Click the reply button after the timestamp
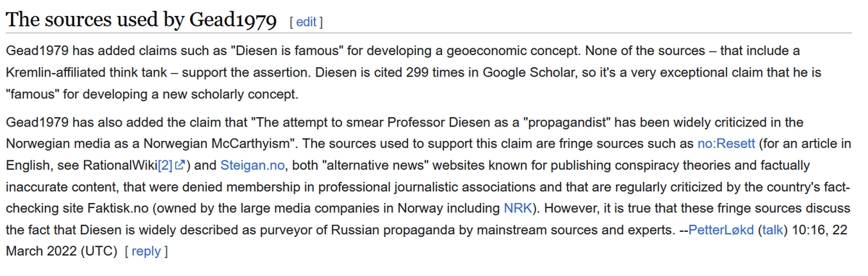This screenshot has height=276, width=868. pos(146,251)
